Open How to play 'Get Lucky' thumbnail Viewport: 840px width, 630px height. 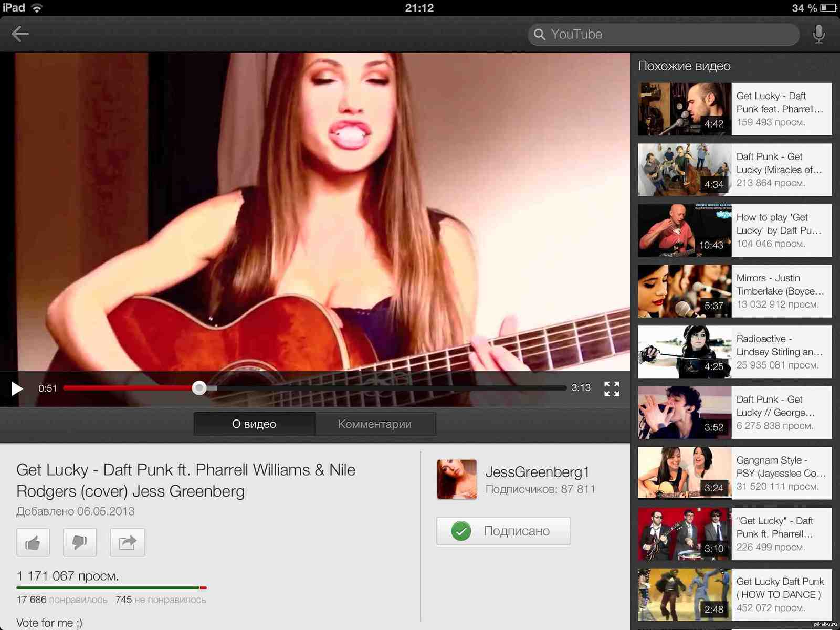(x=685, y=230)
